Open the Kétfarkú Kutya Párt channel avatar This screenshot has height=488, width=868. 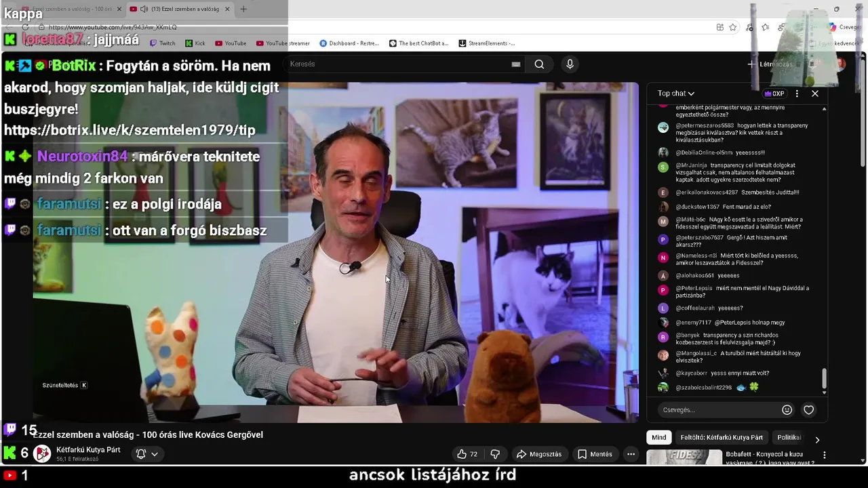[x=43, y=453]
